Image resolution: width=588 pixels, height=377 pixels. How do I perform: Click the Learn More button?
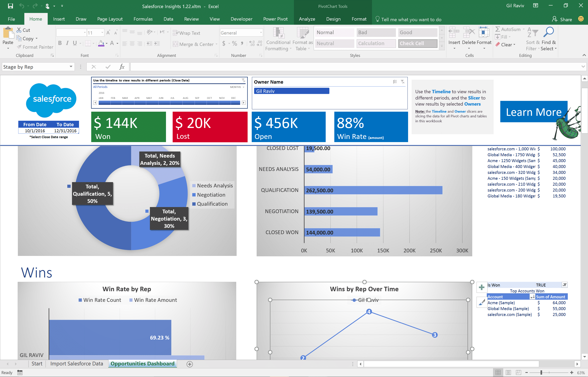(533, 112)
